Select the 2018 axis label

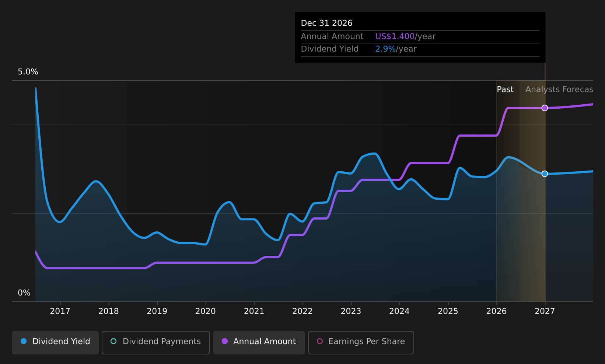coord(109,311)
